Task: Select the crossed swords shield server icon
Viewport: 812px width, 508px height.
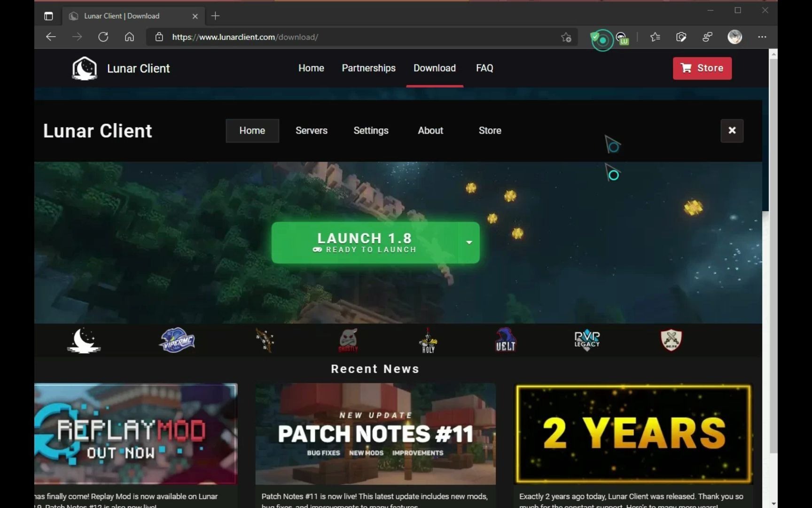Action: (671, 340)
